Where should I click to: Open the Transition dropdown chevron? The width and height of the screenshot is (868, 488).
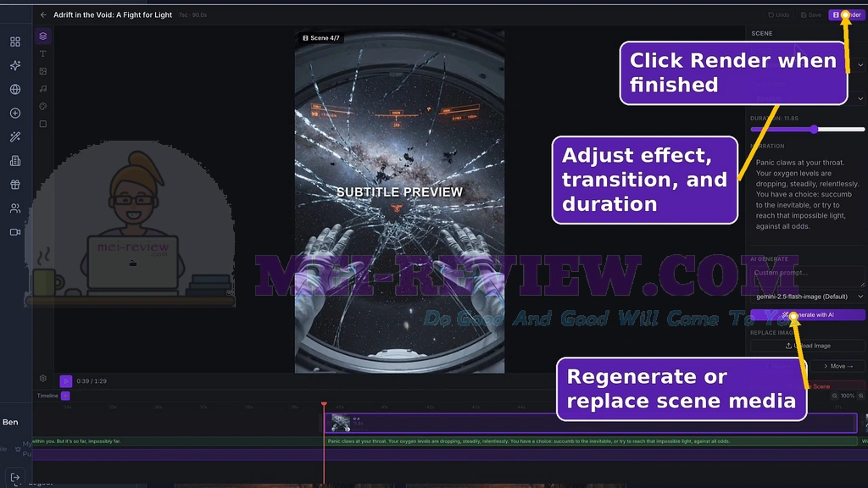pyautogui.click(x=860, y=98)
